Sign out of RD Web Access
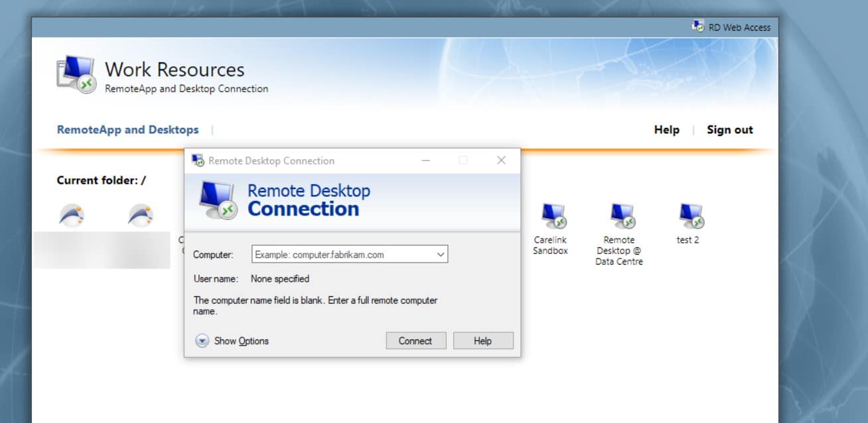Image resolution: width=868 pixels, height=423 pixels. pyautogui.click(x=730, y=130)
